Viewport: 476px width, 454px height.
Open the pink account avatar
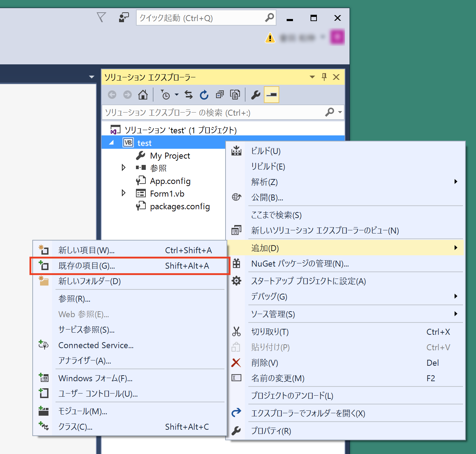pyautogui.click(x=337, y=37)
